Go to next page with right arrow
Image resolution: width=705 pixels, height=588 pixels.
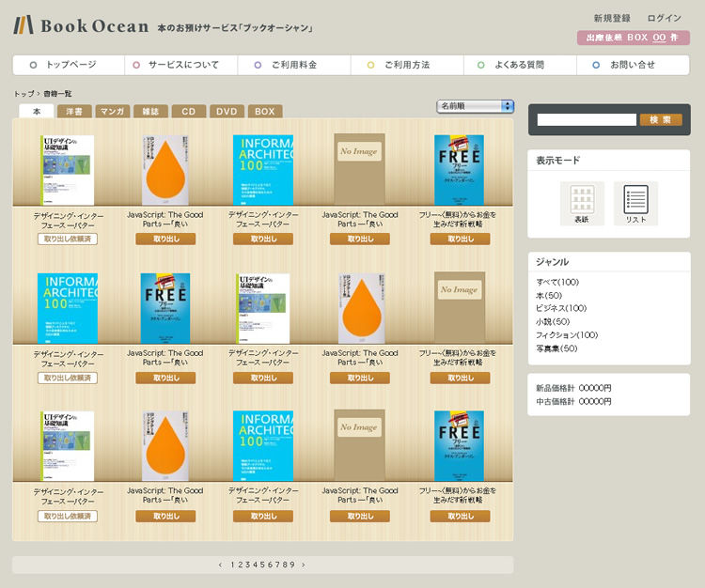pyautogui.click(x=304, y=565)
